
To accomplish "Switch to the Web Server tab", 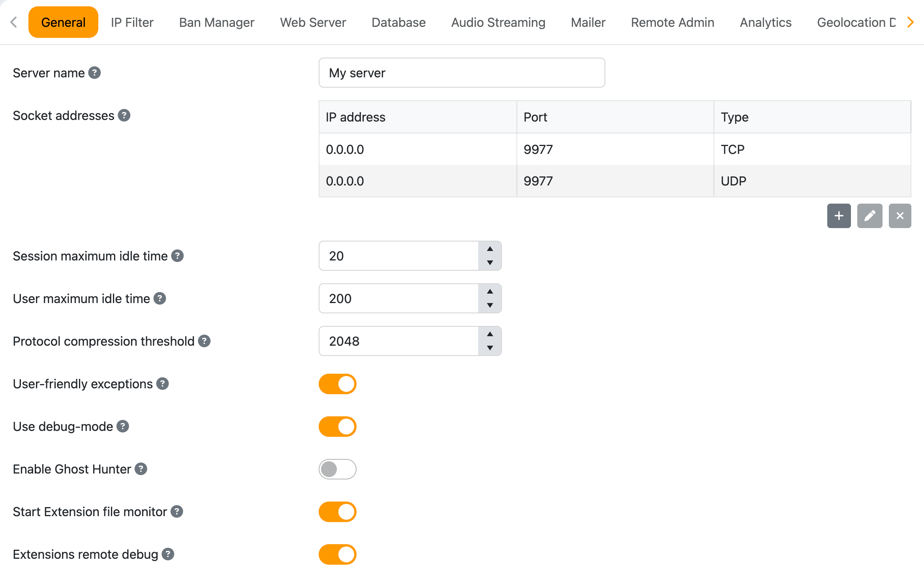I will 313,22.
